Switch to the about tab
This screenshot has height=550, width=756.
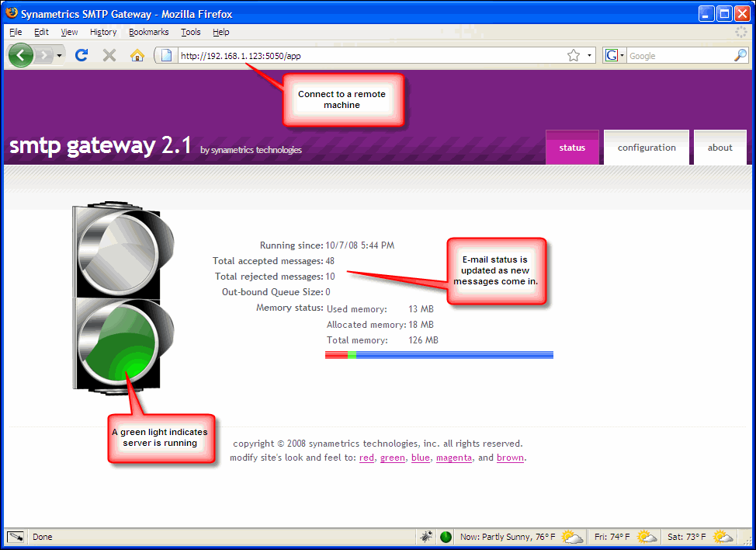click(720, 148)
